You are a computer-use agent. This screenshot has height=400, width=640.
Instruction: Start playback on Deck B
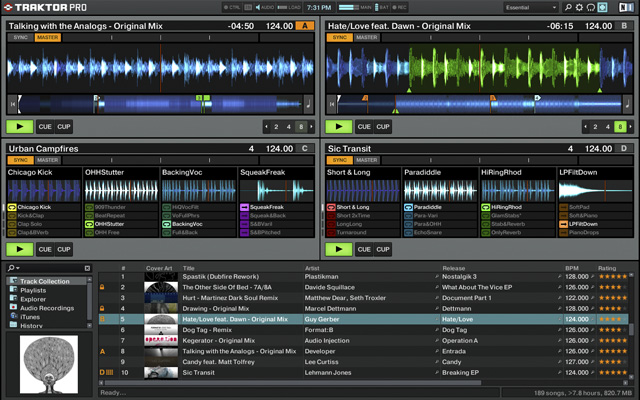[x=339, y=127]
